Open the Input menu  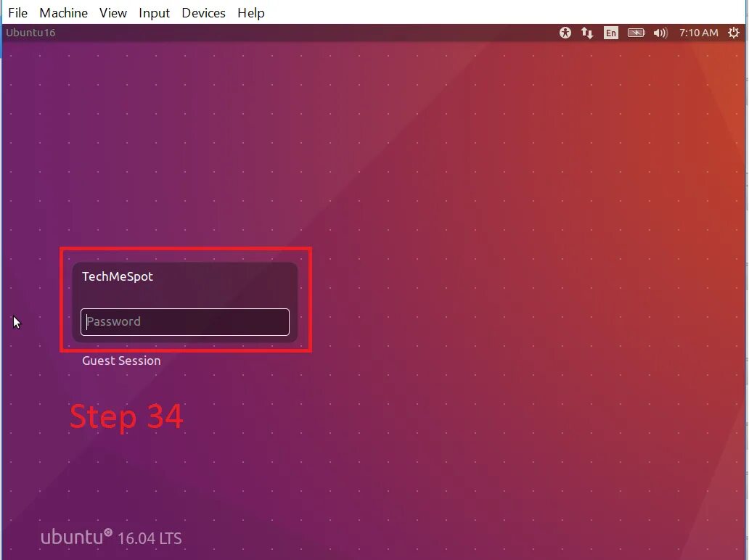point(154,13)
